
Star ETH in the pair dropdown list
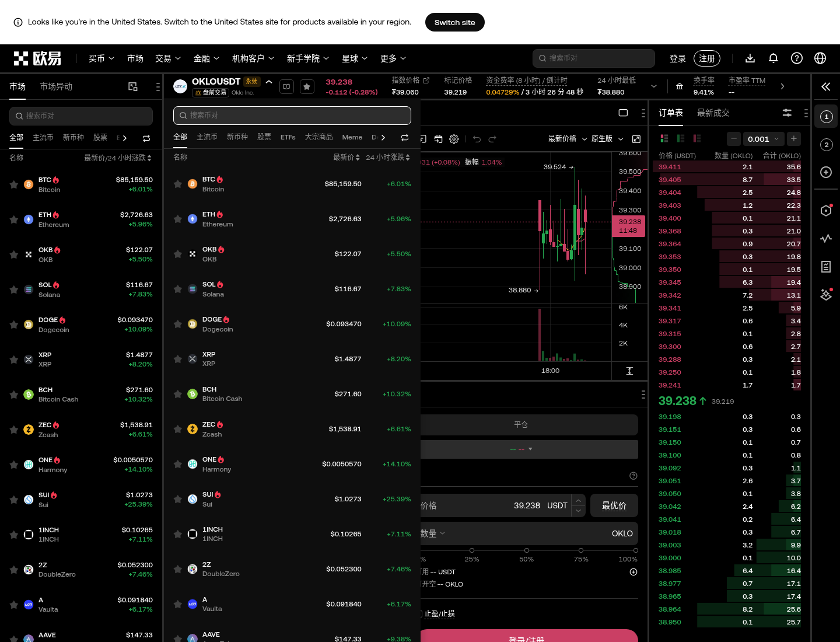tap(178, 219)
